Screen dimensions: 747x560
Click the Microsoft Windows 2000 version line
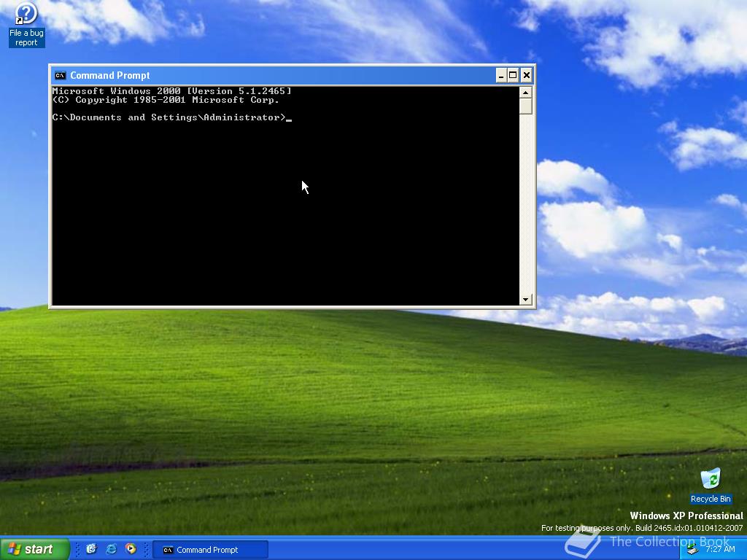(171, 91)
